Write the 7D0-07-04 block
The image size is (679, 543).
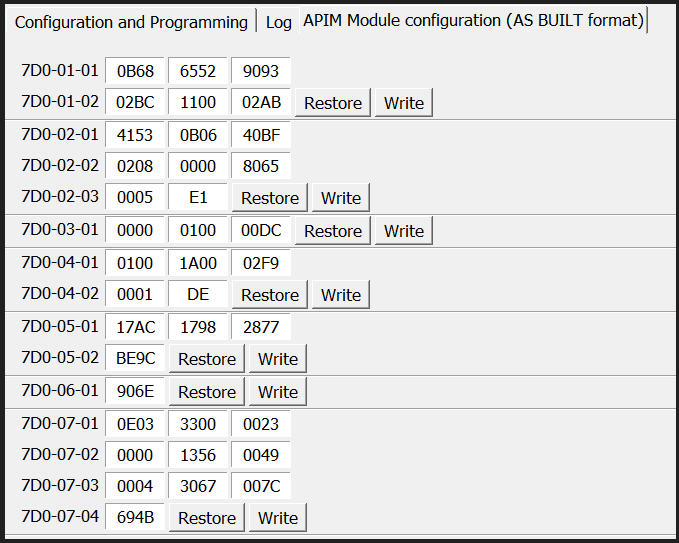(278, 518)
